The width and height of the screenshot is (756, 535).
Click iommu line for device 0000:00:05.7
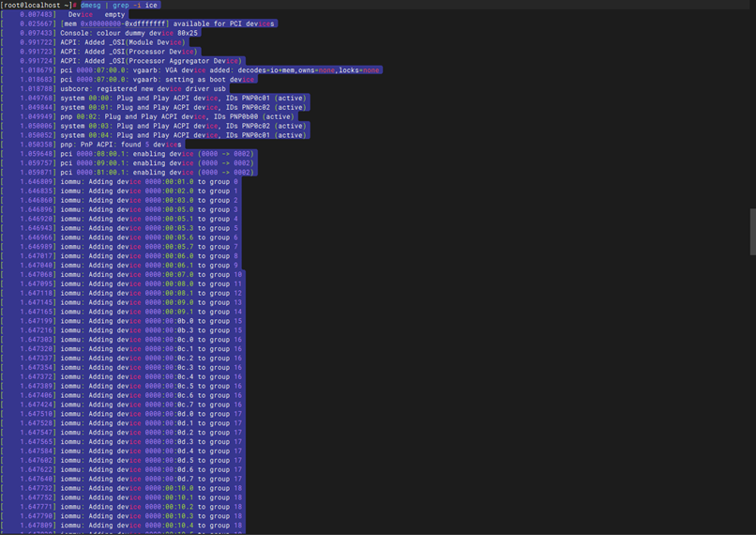click(121, 247)
